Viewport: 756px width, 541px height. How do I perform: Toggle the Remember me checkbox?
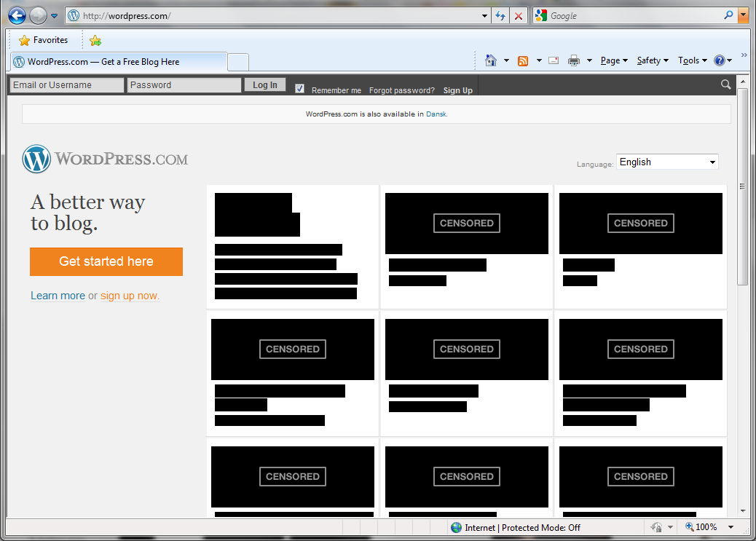300,88
